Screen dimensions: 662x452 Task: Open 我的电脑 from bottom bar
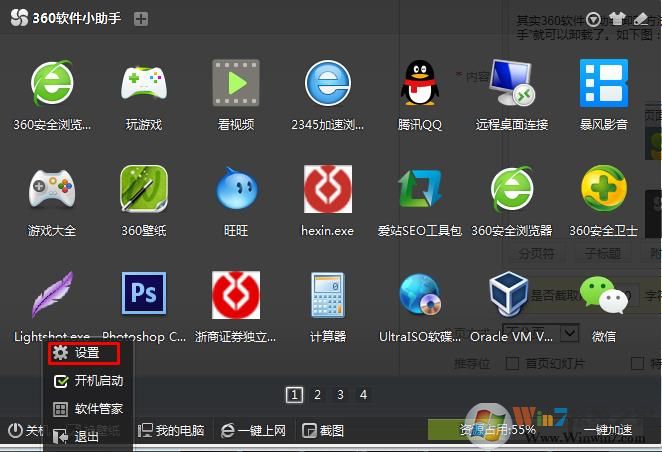(x=171, y=430)
